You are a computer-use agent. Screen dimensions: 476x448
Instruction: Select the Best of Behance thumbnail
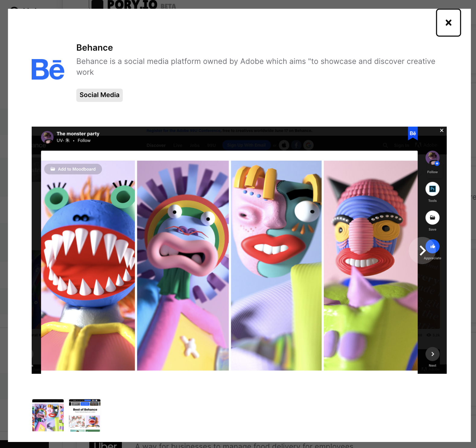(85, 415)
